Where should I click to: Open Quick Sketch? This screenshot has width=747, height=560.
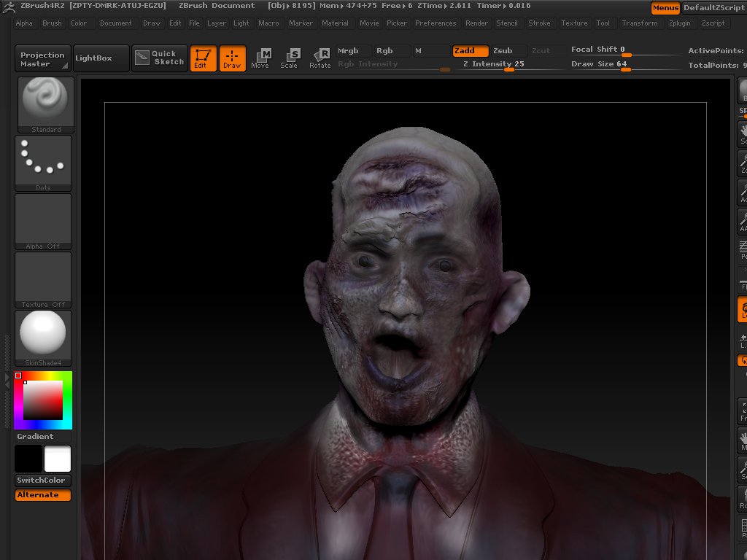coord(160,58)
